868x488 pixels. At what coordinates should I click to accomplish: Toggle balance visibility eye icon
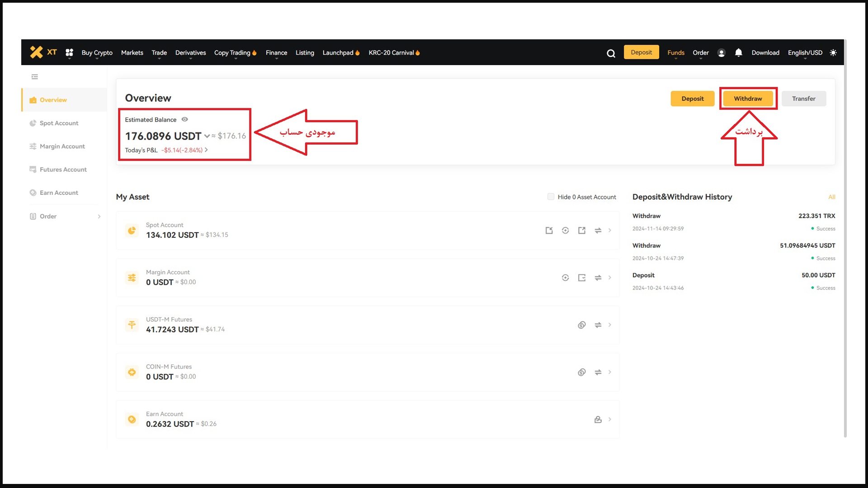[x=184, y=119]
